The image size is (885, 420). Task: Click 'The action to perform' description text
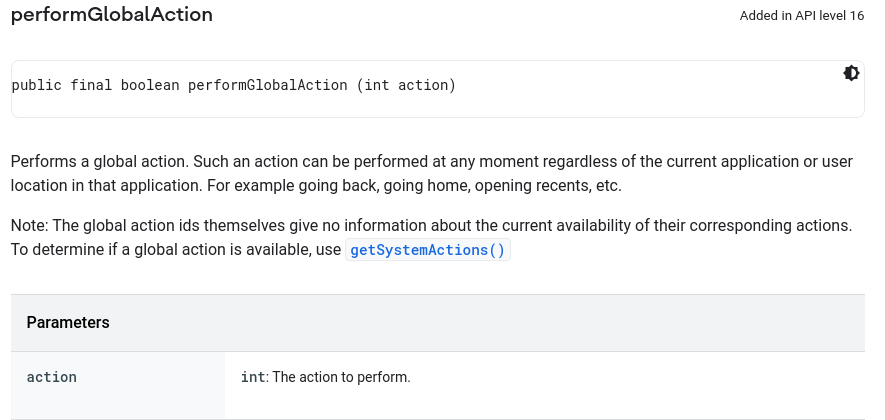point(341,377)
